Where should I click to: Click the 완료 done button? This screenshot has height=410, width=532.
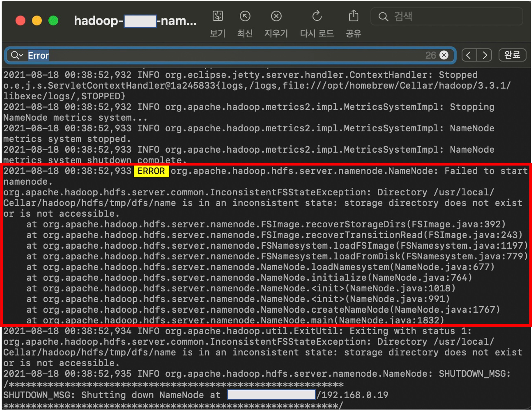click(x=512, y=55)
